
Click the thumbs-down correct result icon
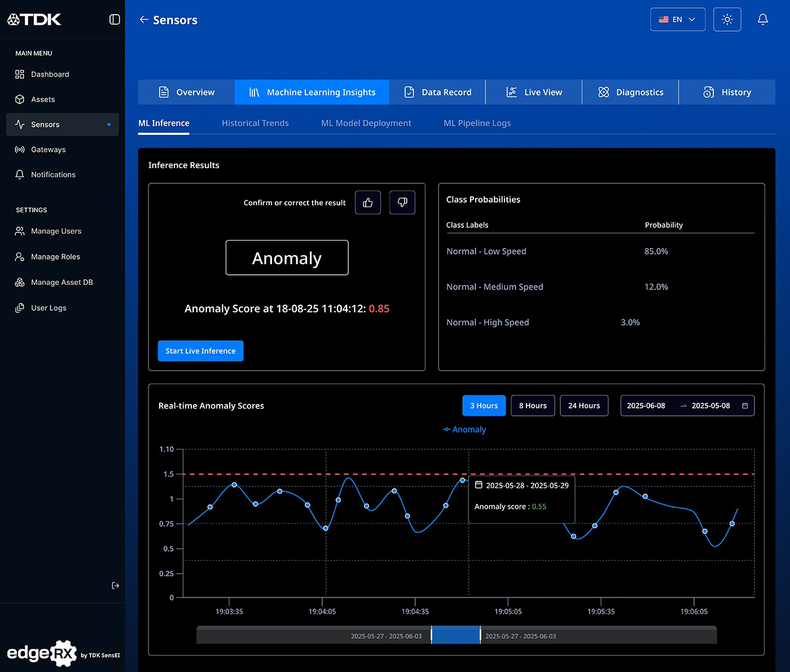402,203
